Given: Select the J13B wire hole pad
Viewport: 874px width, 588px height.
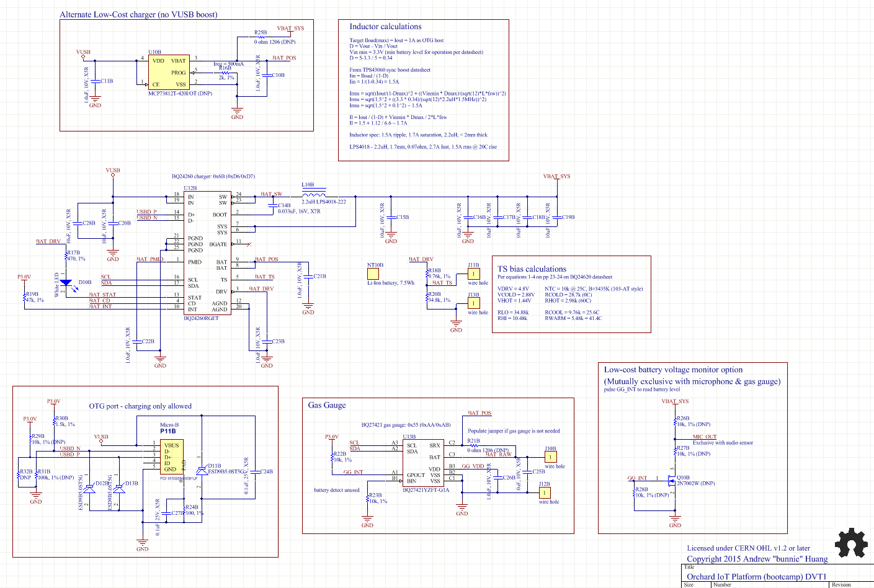Looking at the screenshot, I should 473,303.
